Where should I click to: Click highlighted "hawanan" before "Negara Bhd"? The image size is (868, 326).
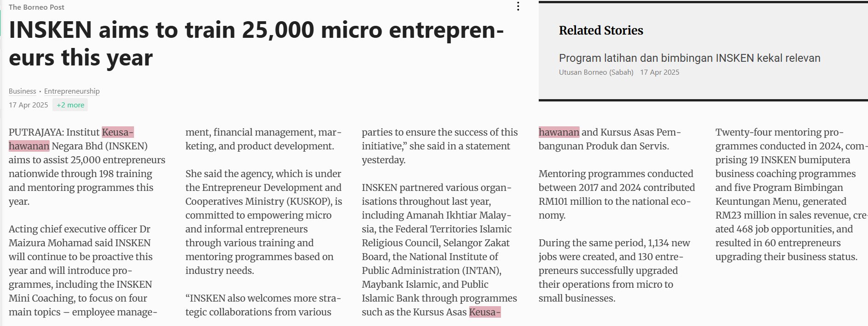[29, 146]
